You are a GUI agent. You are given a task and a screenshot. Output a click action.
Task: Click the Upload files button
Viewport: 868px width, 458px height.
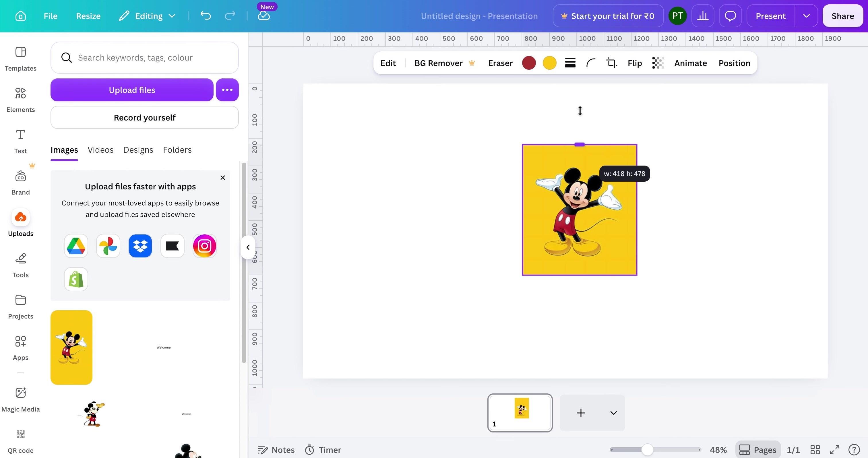coord(132,90)
